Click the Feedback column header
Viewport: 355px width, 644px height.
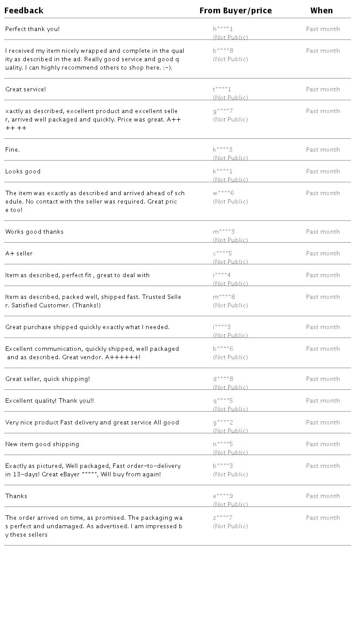pyautogui.click(x=24, y=11)
